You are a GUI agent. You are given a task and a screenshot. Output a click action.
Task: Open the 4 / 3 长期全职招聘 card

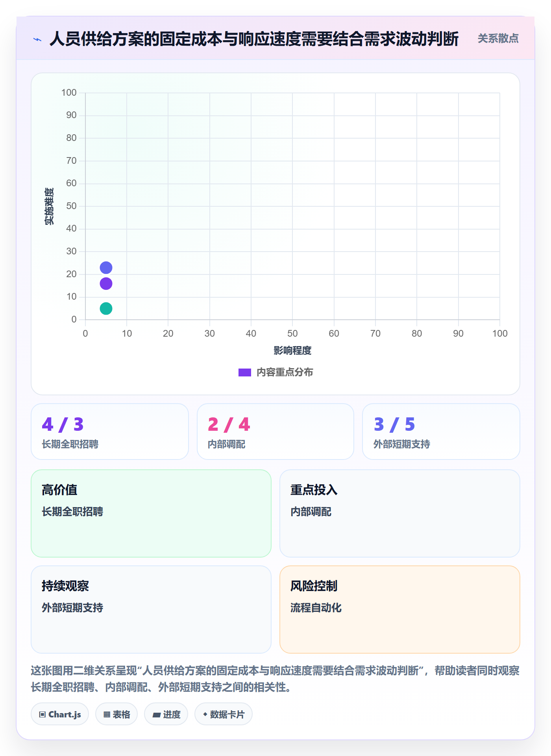coord(110,432)
